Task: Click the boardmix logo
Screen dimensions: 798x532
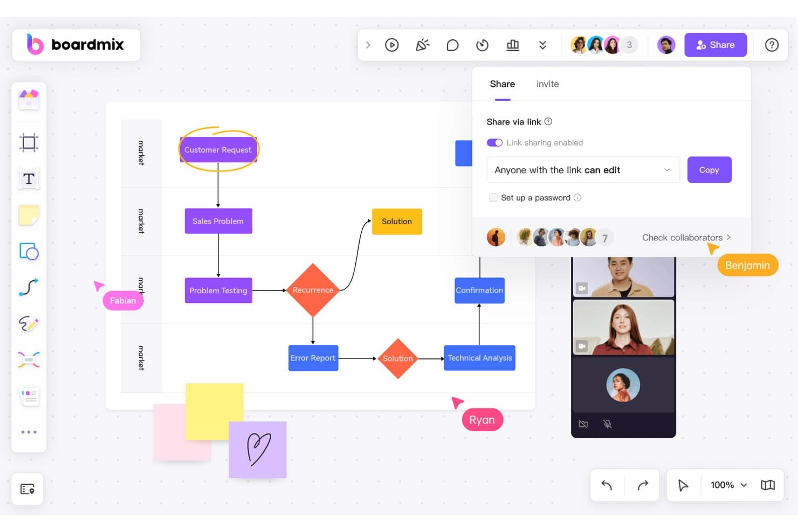Action: 76,45
